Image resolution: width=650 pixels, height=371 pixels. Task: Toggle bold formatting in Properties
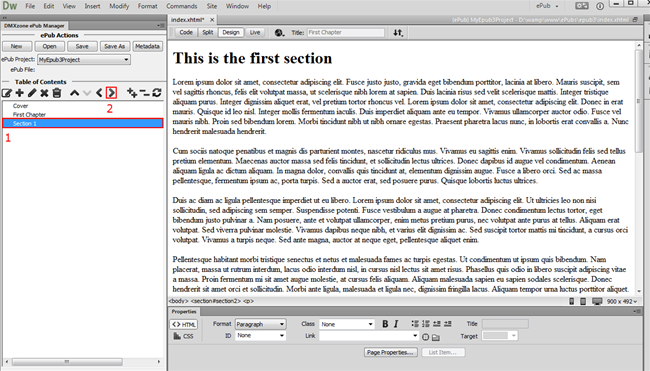[x=385, y=324]
